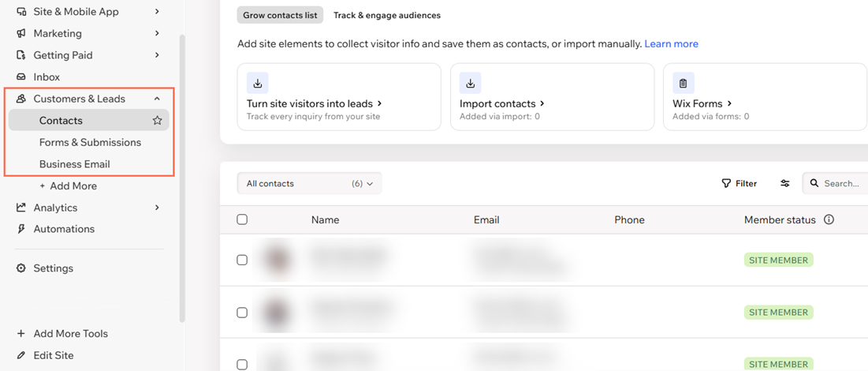Click the Member status info icon
868x371 pixels.
pyautogui.click(x=829, y=219)
